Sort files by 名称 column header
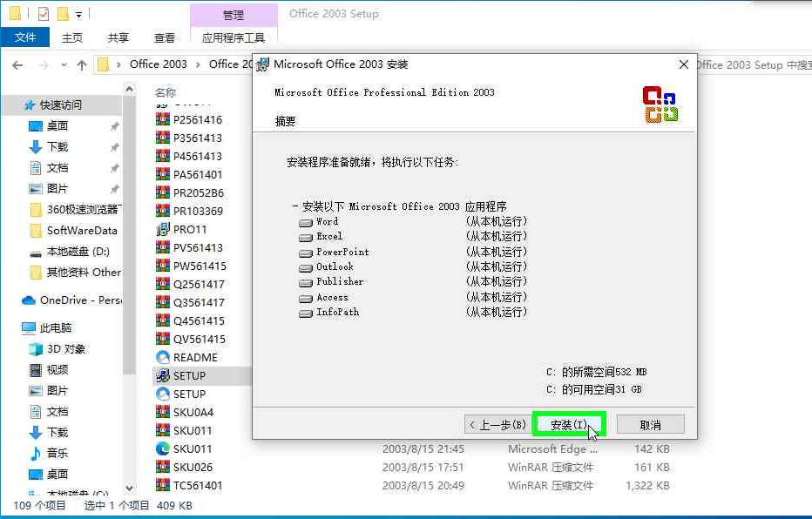This screenshot has width=812, height=519. 166,92
